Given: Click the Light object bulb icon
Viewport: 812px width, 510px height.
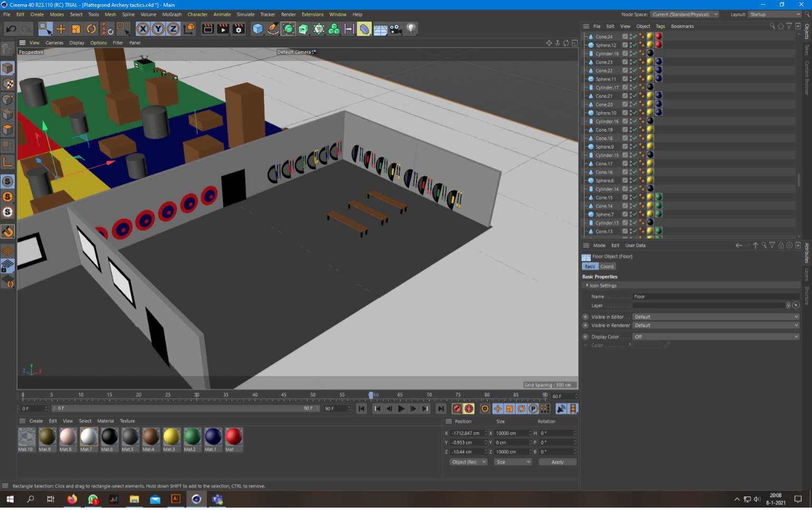Looking at the screenshot, I should 411,29.
